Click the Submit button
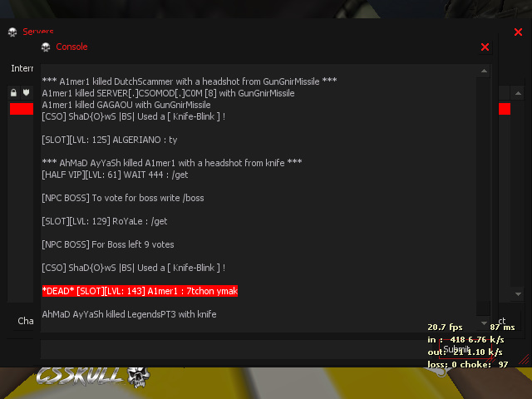The width and height of the screenshot is (532, 399). [456, 349]
